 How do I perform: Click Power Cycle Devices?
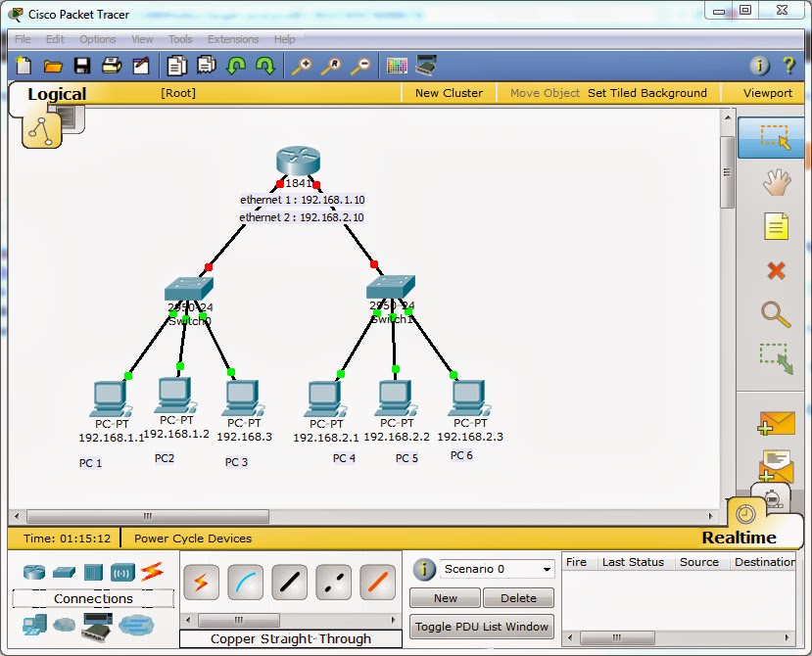(193, 539)
